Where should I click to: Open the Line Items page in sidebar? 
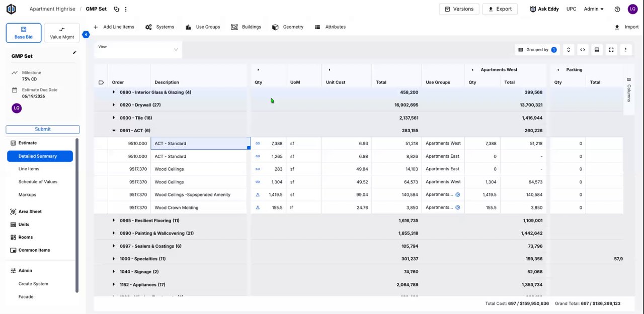pos(29,169)
